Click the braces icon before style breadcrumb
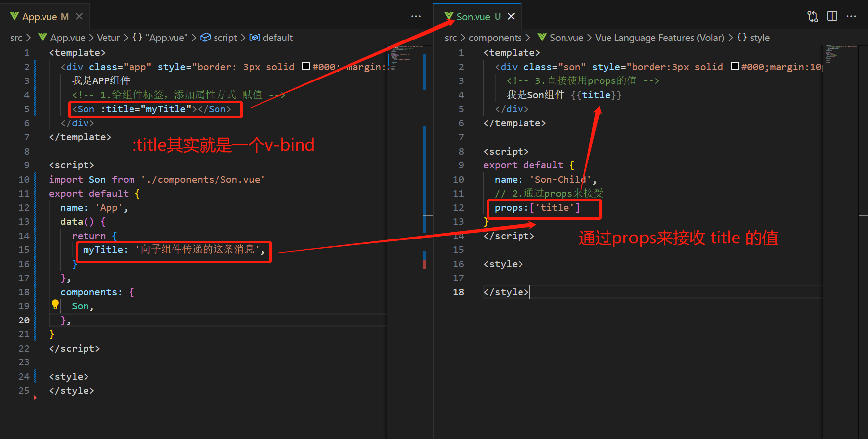The width and height of the screenshot is (868, 439). [x=742, y=38]
